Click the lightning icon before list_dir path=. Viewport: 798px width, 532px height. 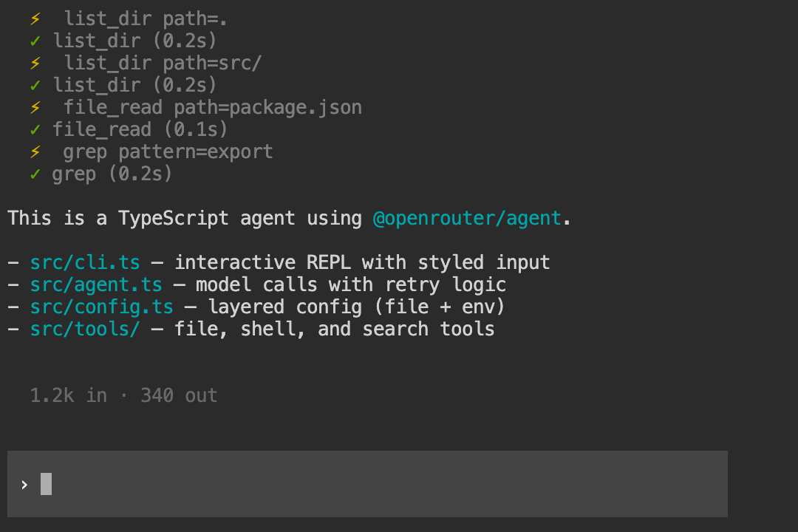35,19
